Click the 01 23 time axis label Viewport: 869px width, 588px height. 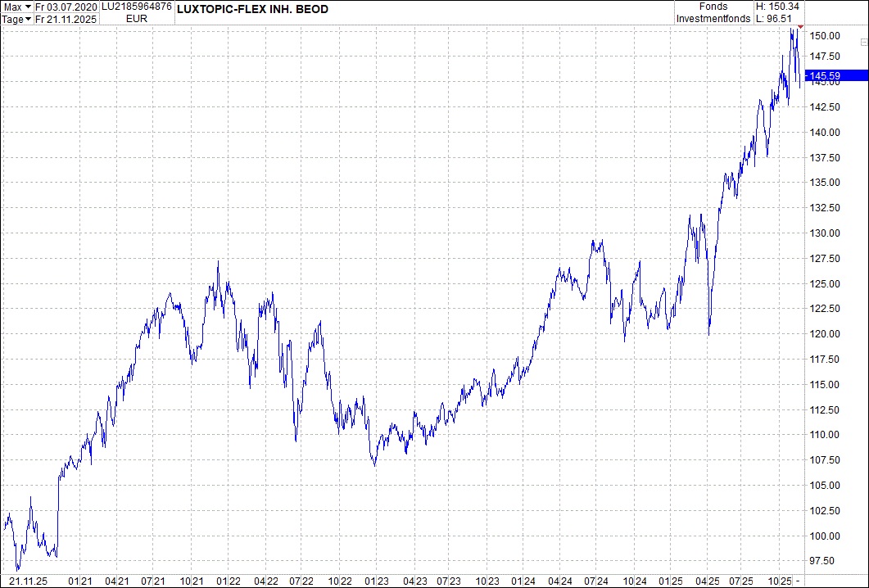(x=376, y=581)
